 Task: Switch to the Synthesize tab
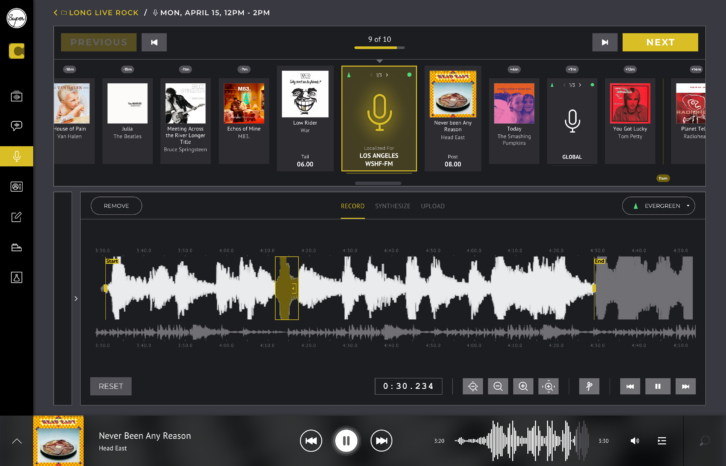pyautogui.click(x=393, y=206)
